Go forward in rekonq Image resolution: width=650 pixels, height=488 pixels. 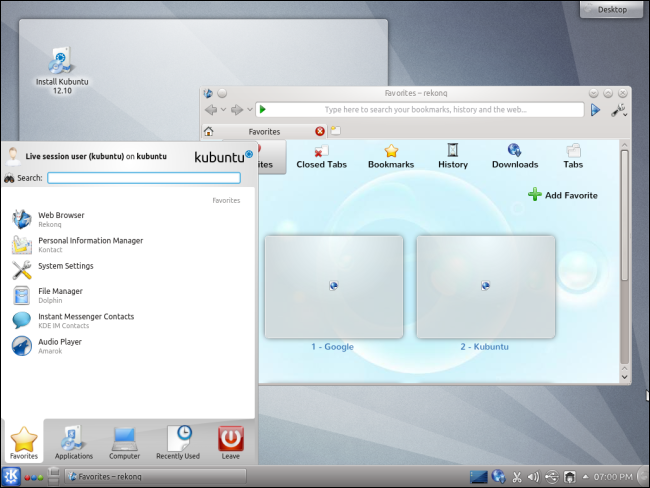click(237, 109)
